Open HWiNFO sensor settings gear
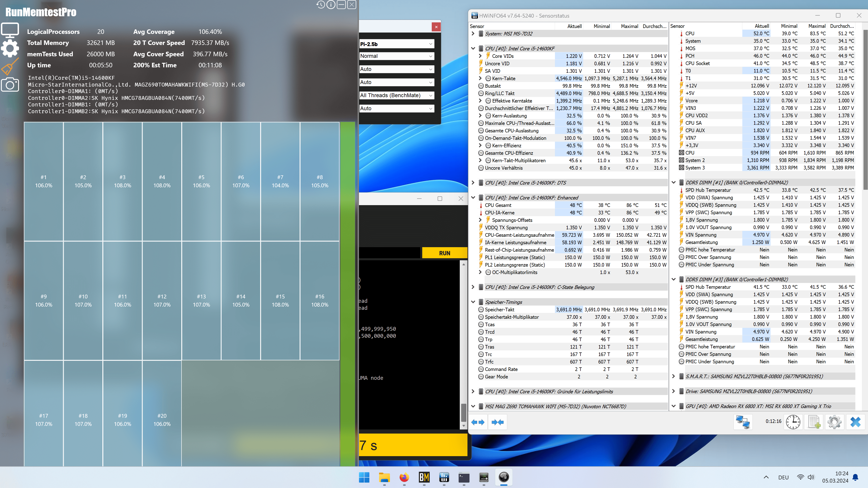 tap(835, 422)
